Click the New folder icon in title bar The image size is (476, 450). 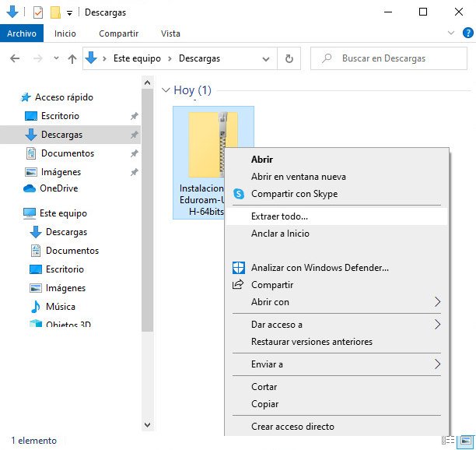pos(55,12)
